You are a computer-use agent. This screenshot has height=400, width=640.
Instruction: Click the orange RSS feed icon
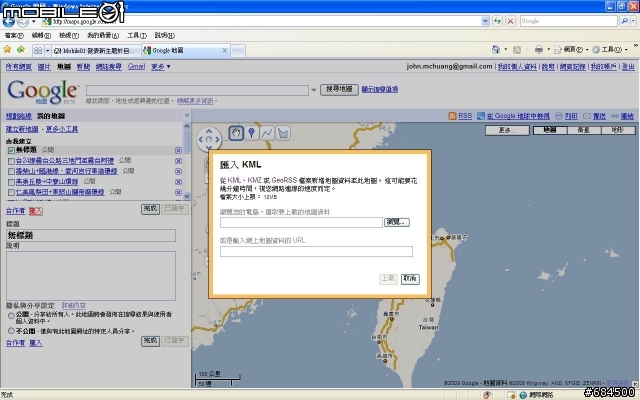click(452, 116)
